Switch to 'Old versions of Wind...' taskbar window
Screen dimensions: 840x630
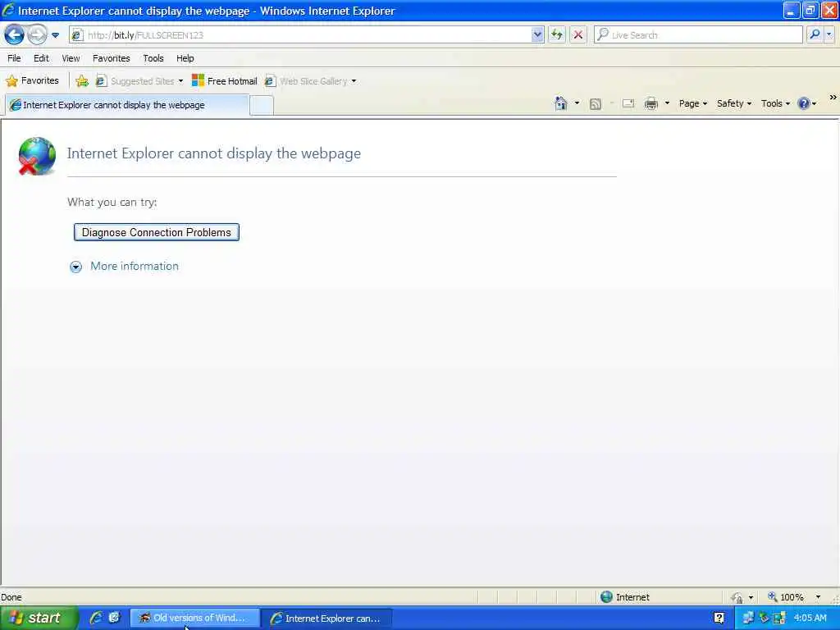pos(195,619)
